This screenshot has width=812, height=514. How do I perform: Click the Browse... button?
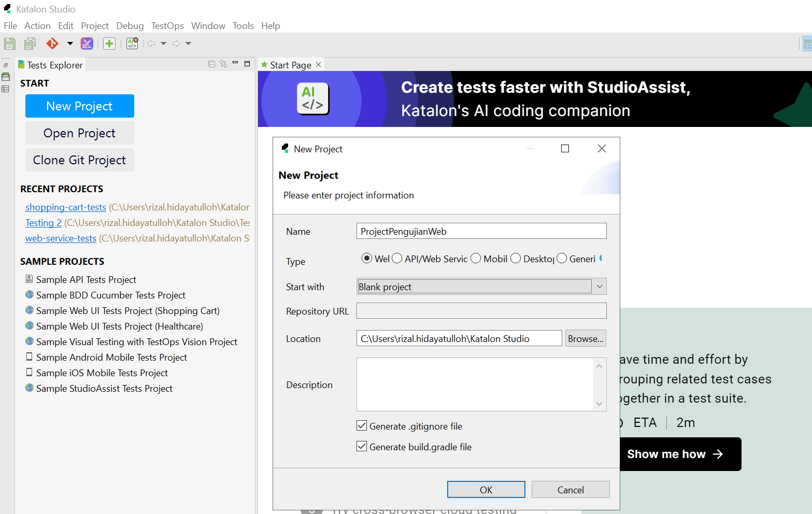(x=586, y=338)
